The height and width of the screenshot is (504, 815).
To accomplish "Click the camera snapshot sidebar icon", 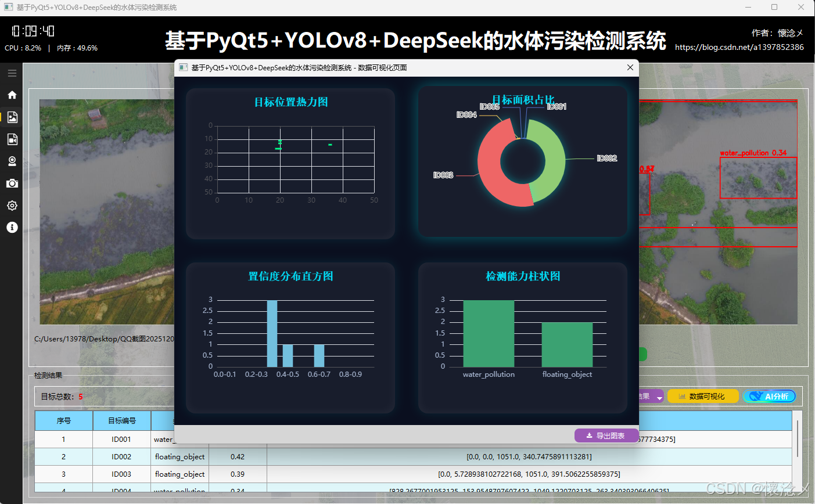I will point(12,183).
